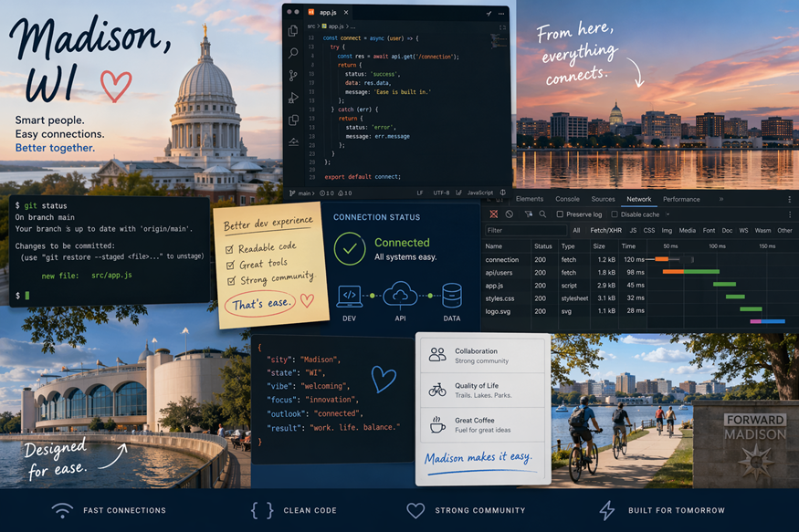Stop recording the network log with the red button
This screenshot has height=532, width=799.
pyautogui.click(x=493, y=214)
